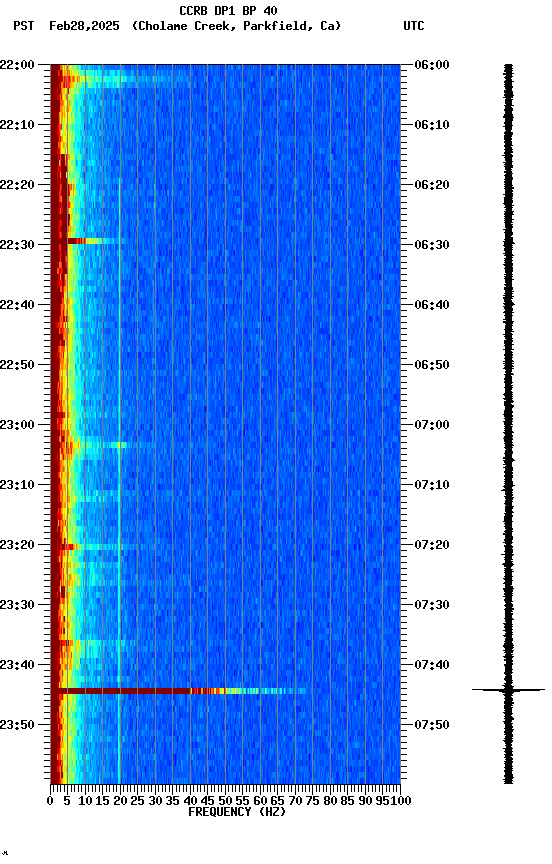Screen dimensions: 552x864
Task: Click the 07:30 UTC time label
Action: [x=432, y=606]
